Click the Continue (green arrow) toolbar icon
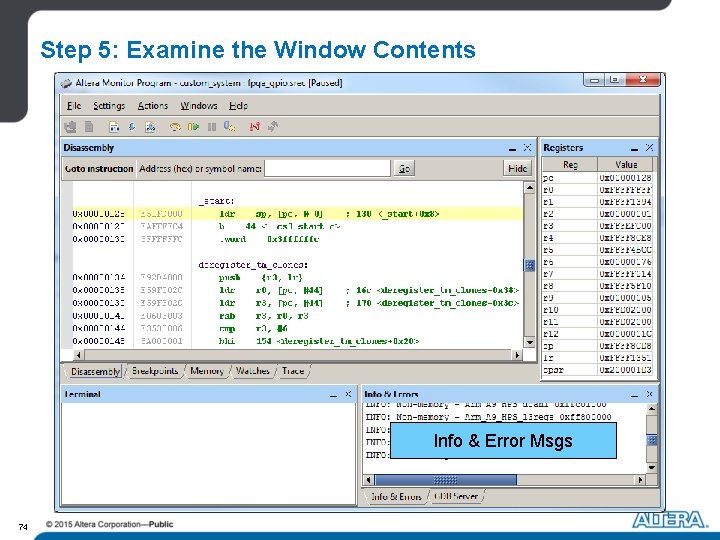The height and width of the screenshot is (540, 720). point(193,126)
